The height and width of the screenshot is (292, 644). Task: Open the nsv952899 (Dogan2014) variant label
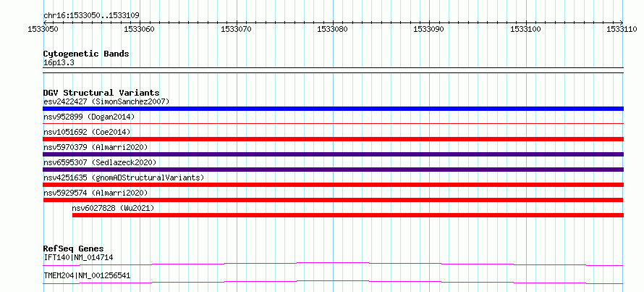point(89,117)
